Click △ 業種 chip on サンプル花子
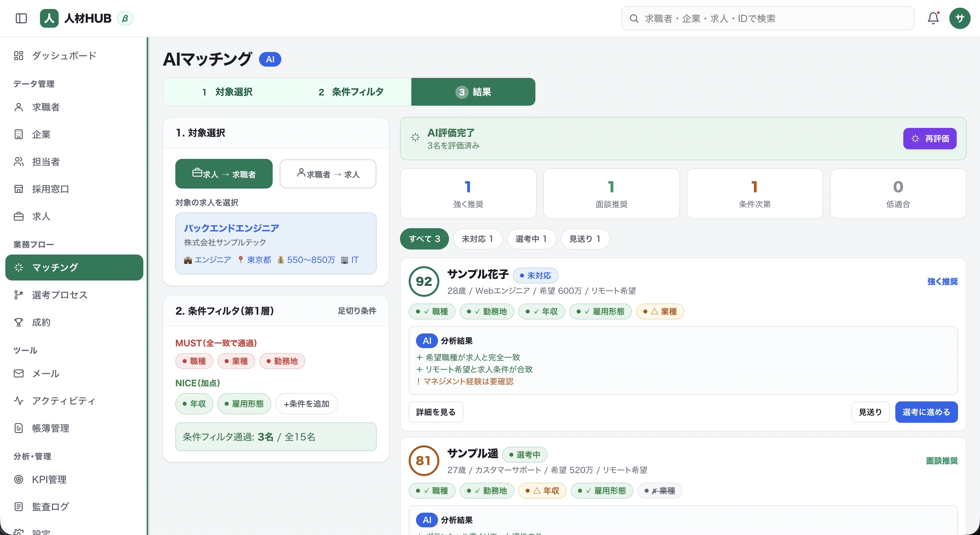Image resolution: width=980 pixels, height=535 pixels. tap(660, 311)
